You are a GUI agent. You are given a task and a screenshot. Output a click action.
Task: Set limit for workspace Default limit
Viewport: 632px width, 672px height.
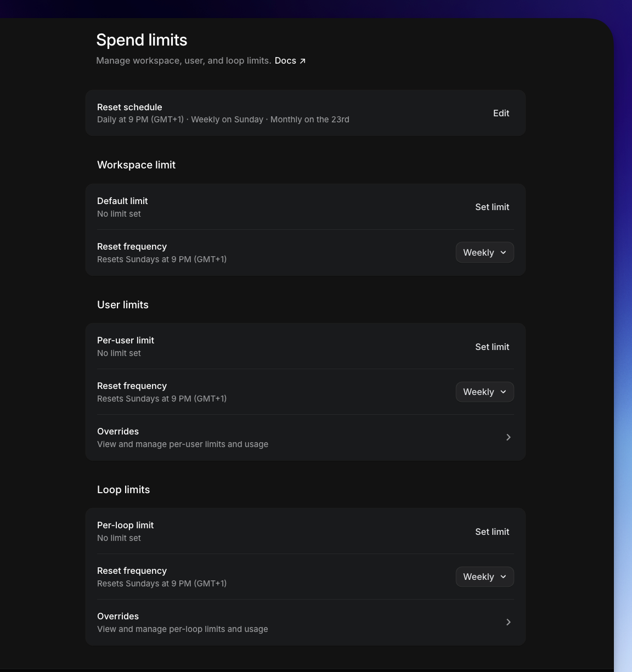[x=492, y=207]
